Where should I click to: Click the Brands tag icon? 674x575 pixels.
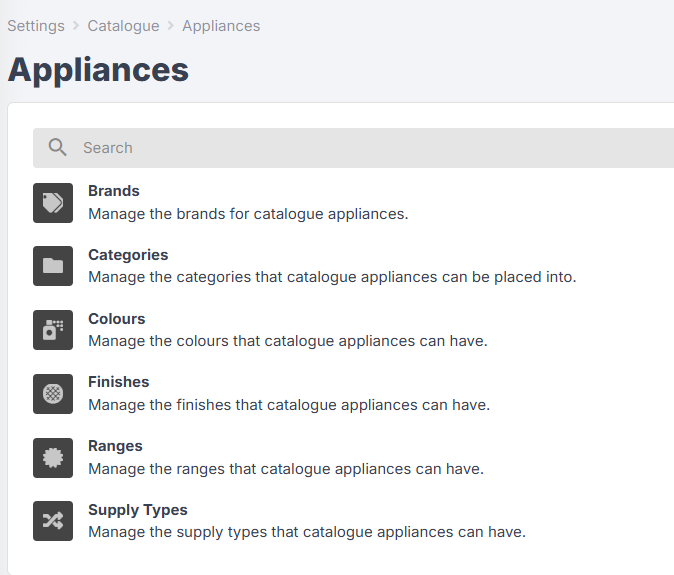pos(53,203)
